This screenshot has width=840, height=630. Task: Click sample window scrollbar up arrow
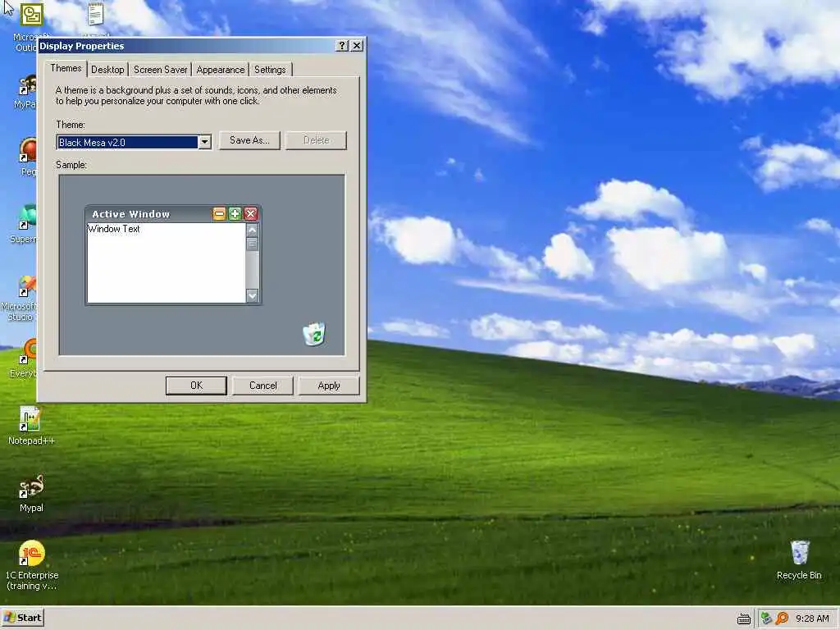click(x=253, y=230)
